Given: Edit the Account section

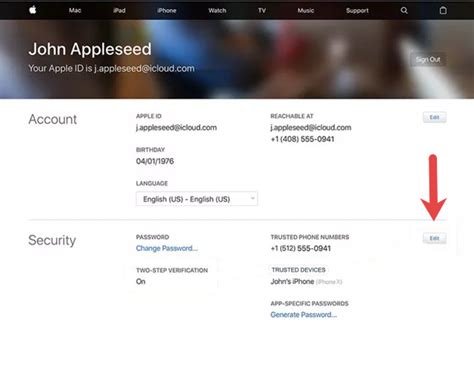Looking at the screenshot, I should [434, 117].
